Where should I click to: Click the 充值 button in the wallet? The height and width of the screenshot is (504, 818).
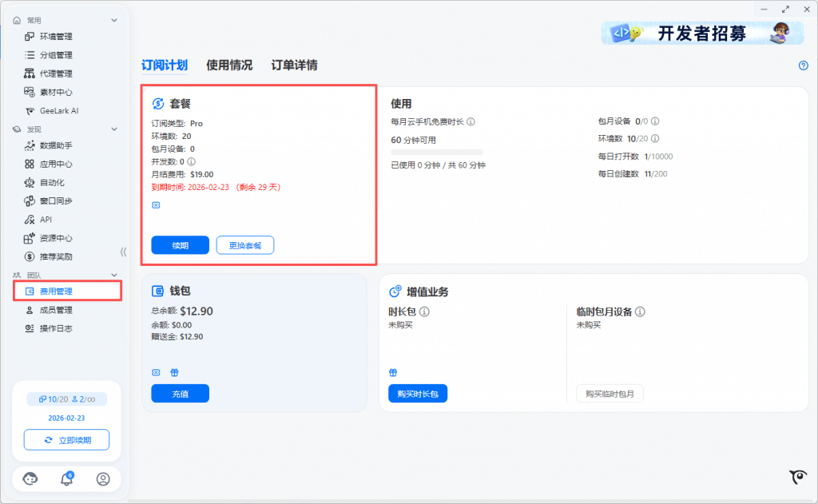(180, 393)
